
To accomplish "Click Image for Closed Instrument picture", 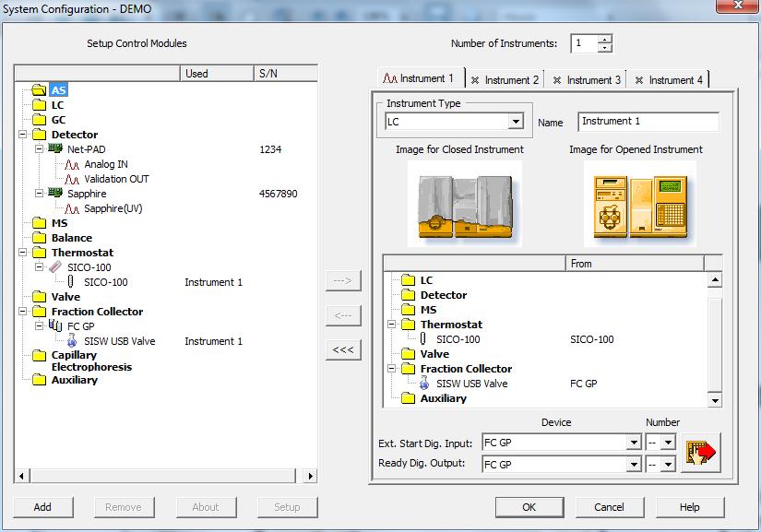I will point(465,204).
